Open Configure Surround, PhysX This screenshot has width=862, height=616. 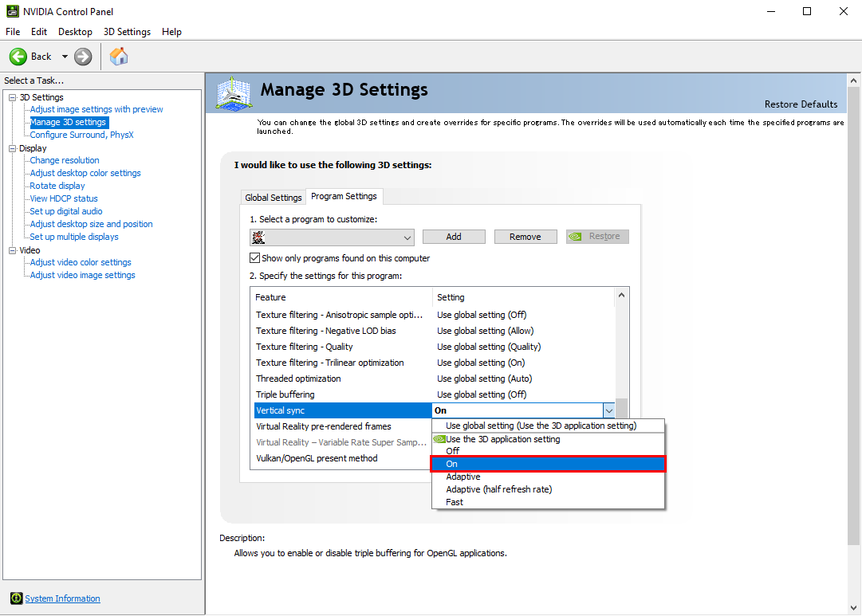(x=81, y=135)
